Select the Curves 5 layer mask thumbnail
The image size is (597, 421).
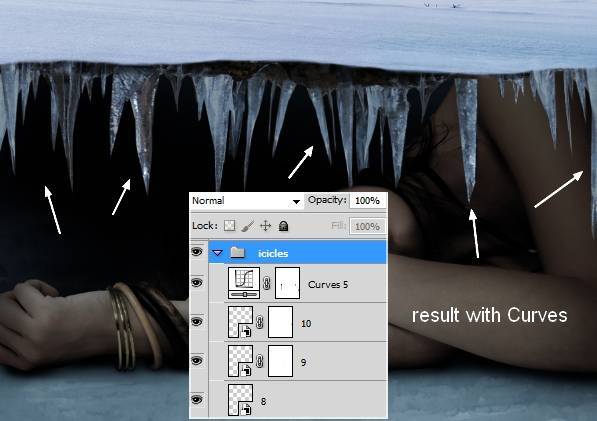(287, 283)
